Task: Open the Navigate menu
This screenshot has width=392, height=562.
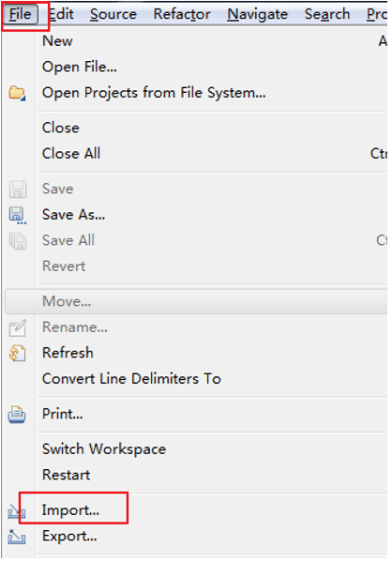Action: coord(257,14)
